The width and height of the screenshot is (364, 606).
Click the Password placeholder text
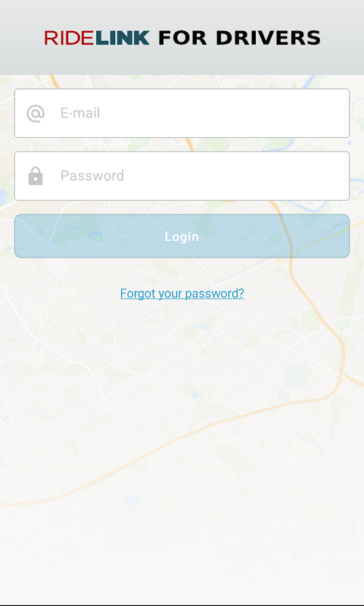coord(92,176)
